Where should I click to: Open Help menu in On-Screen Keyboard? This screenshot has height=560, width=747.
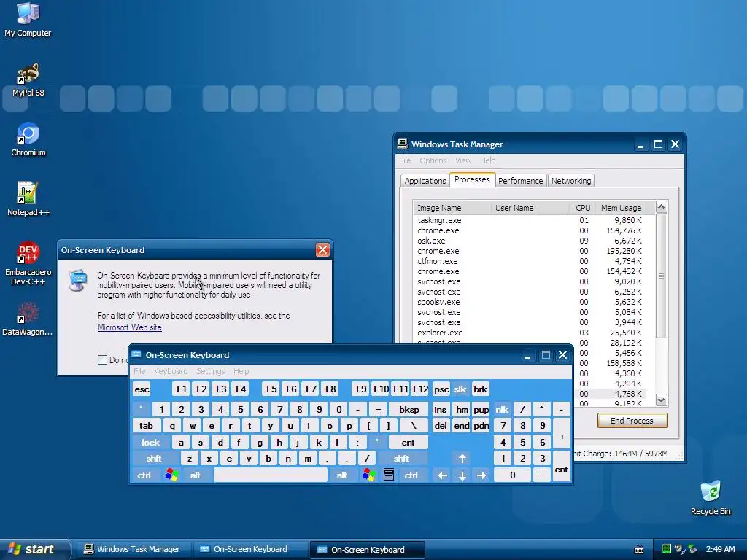click(x=241, y=371)
